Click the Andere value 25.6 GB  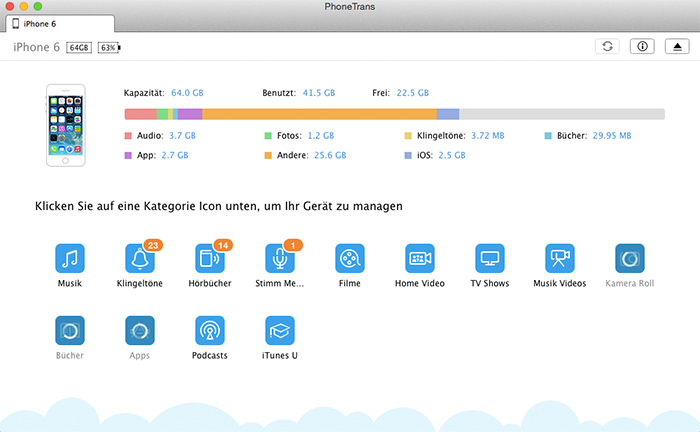pyautogui.click(x=330, y=155)
